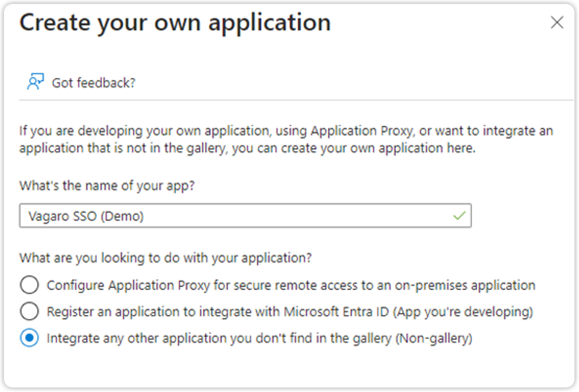Select Configure Application Proxy radio option
Image resolution: width=579 pixels, height=392 pixels.
pos(30,285)
